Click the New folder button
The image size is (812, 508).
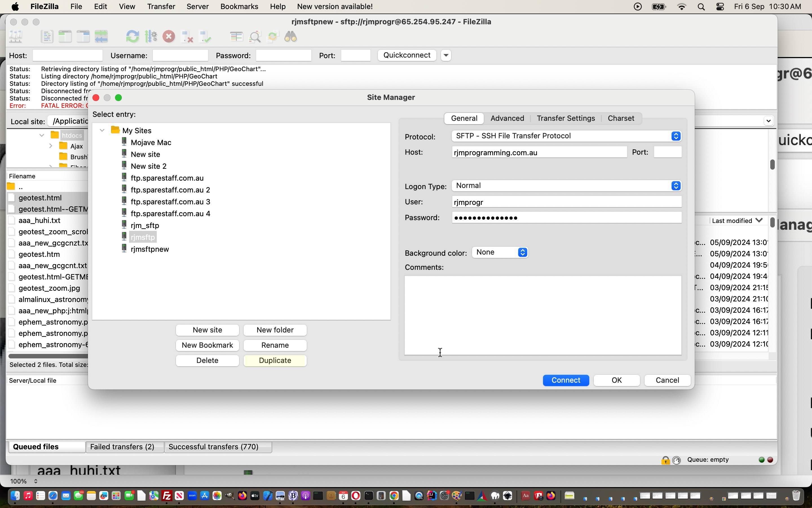275,330
